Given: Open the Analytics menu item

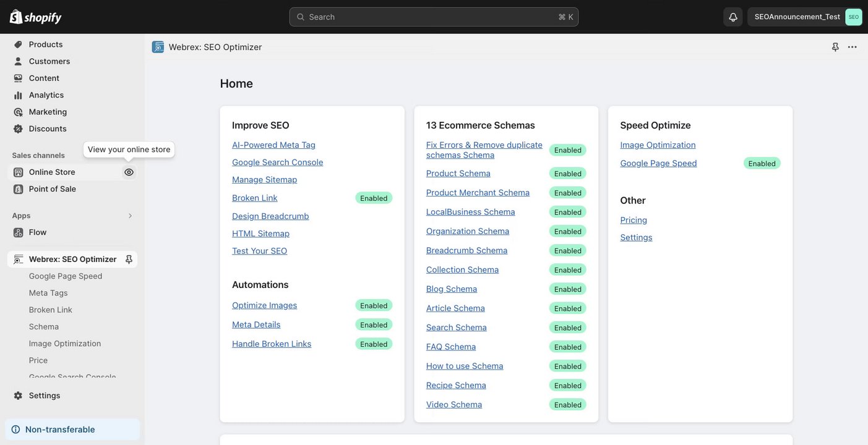Looking at the screenshot, I should pyautogui.click(x=46, y=95).
